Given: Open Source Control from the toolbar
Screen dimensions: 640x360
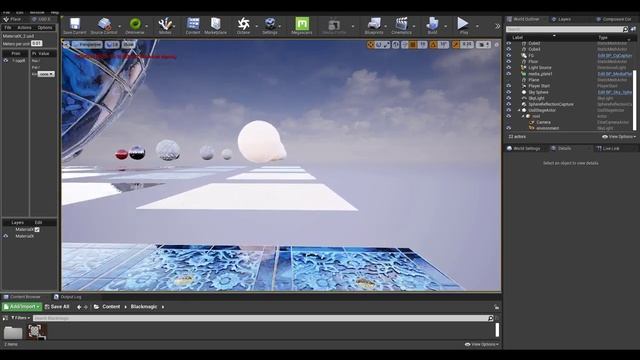Looking at the screenshot, I should (x=104, y=26).
